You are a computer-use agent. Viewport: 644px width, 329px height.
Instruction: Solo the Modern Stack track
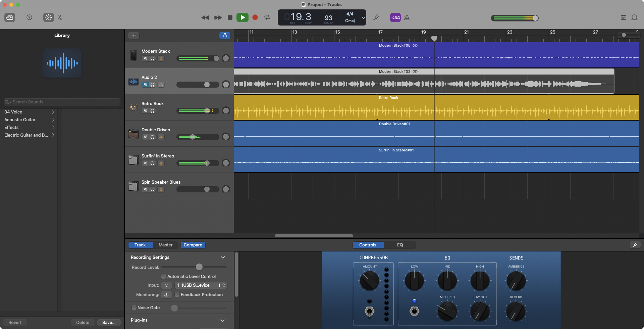click(153, 58)
